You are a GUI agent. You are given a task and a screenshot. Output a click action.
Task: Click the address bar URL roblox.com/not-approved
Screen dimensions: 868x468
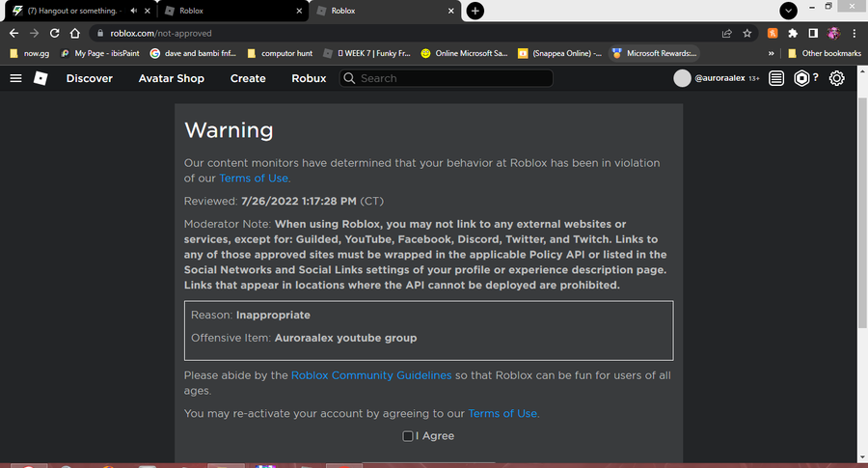(160, 33)
